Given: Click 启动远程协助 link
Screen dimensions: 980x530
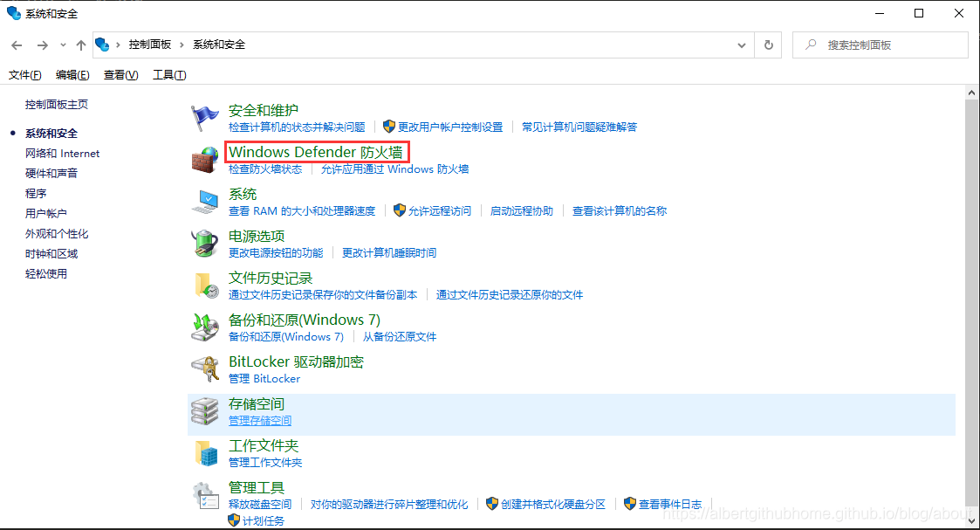Looking at the screenshot, I should (x=522, y=210).
